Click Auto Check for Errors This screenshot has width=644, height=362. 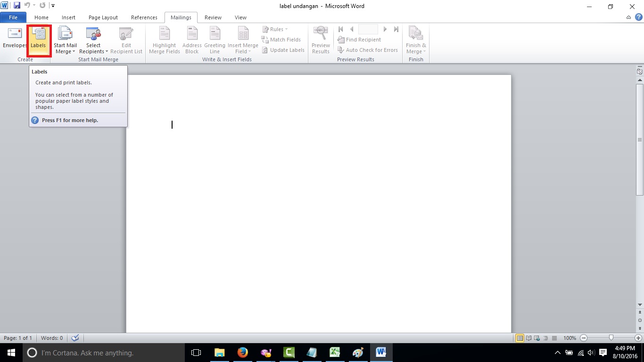click(x=368, y=50)
